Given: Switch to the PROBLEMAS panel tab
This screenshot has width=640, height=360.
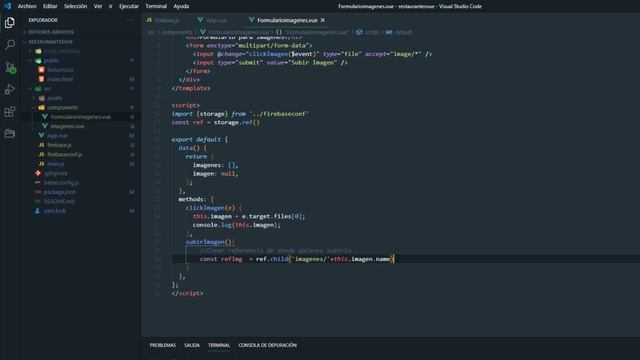Looking at the screenshot, I should point(163,345).
